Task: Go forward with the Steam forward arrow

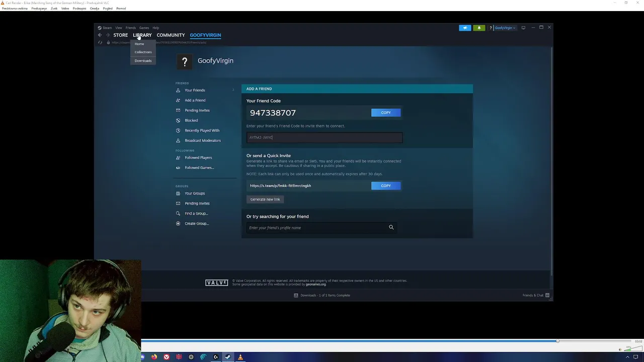Action: point(107,35)
